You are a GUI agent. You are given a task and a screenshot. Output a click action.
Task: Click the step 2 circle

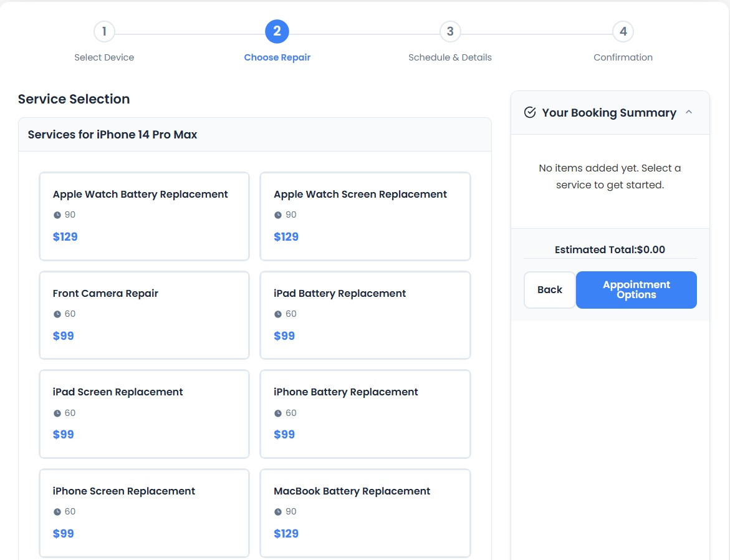click(x=277, y=32)
